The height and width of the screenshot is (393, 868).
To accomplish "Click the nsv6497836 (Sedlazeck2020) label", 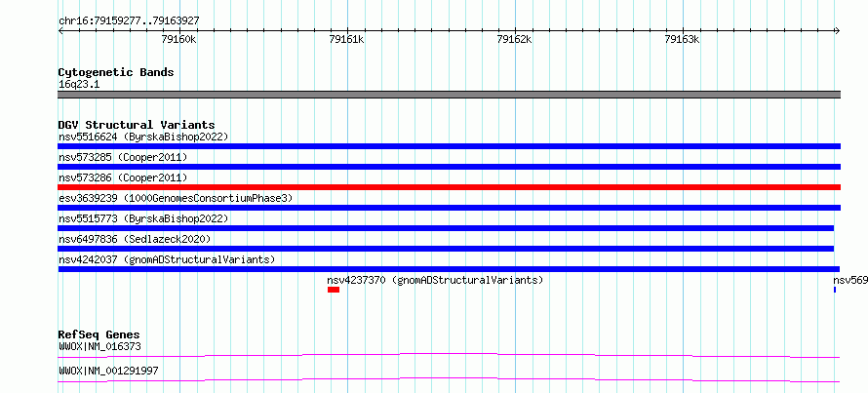I will 135,239.
